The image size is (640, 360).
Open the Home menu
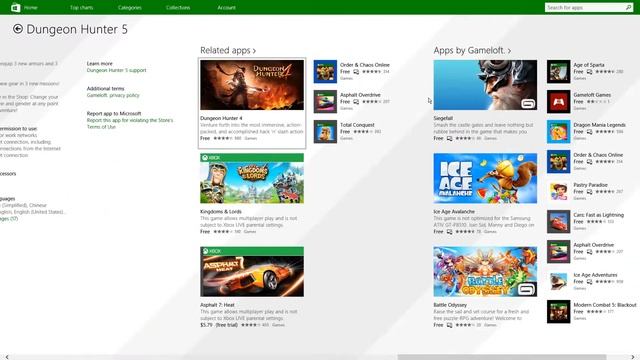(31, 7)
